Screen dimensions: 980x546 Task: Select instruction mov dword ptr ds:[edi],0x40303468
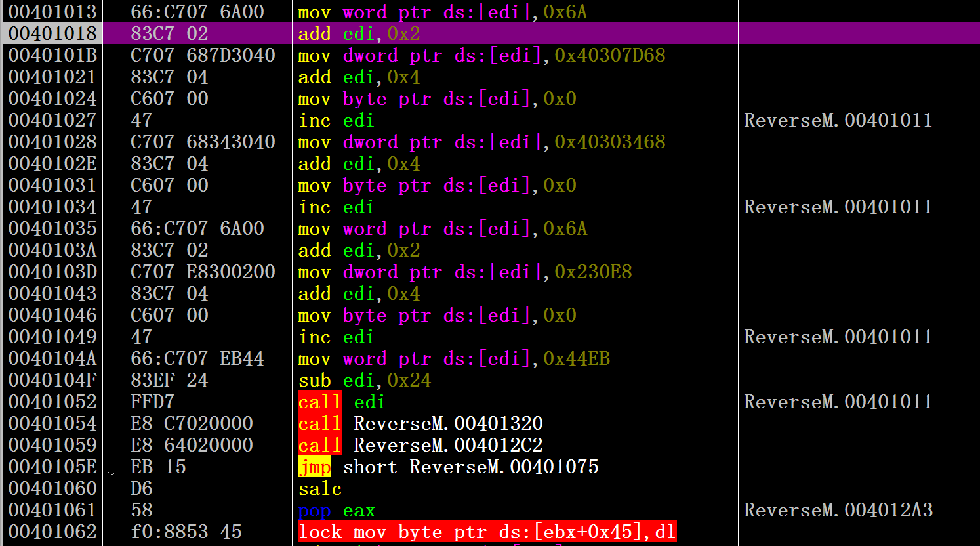click(481, 142)
